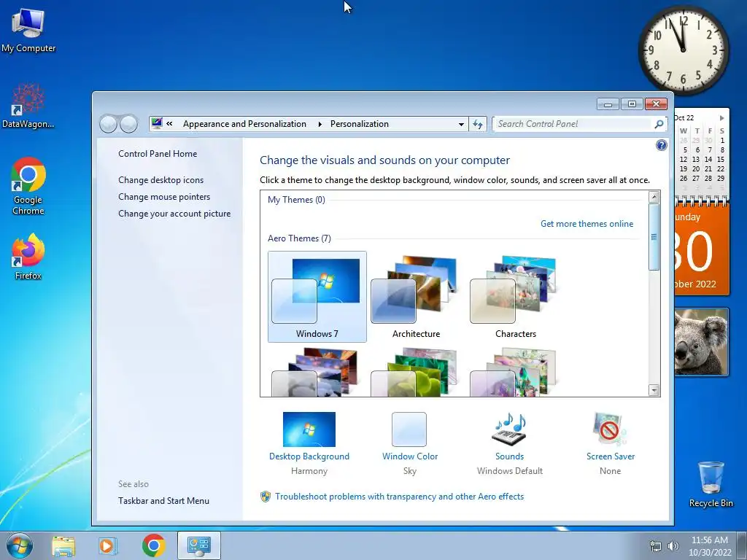Open Screen Saver settings icon
The image size is (747, 560).
pyautogui.click(x=610, y=429)
